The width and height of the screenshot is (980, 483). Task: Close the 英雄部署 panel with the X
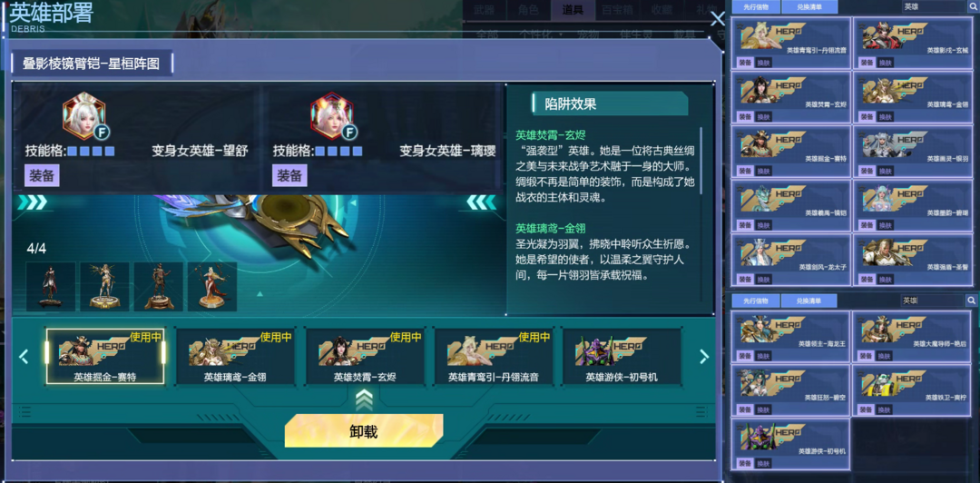(x=718, y=18)
